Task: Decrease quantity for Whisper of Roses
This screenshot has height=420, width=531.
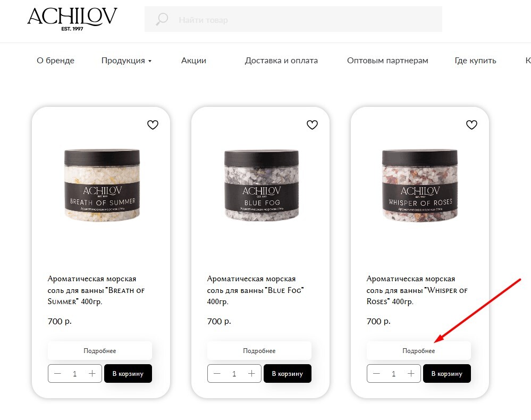Action: click(376, 374)
